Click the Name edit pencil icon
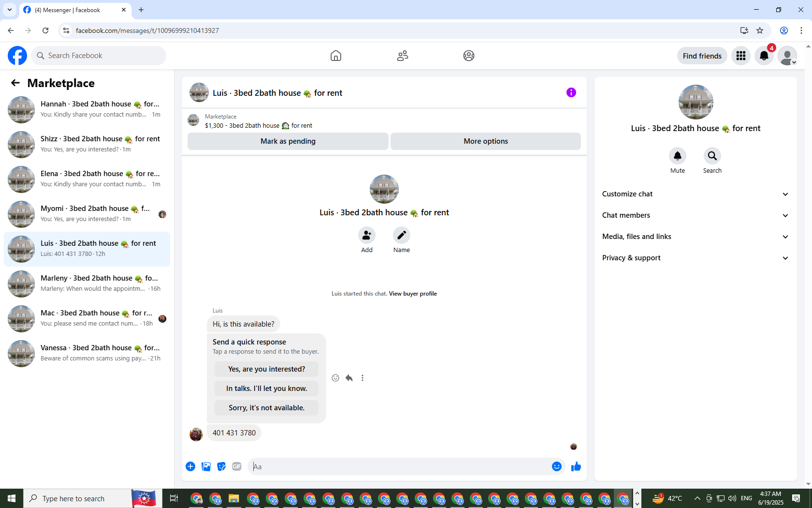Image resolution: width=812 pixels, height=508 pixels. coord(402,235)
